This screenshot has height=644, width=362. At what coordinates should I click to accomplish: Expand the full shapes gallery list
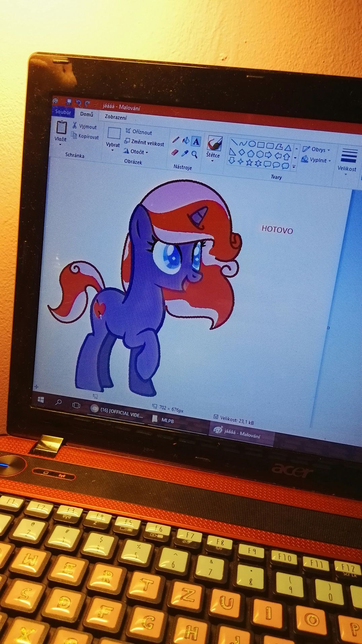(x=294, y=167)
